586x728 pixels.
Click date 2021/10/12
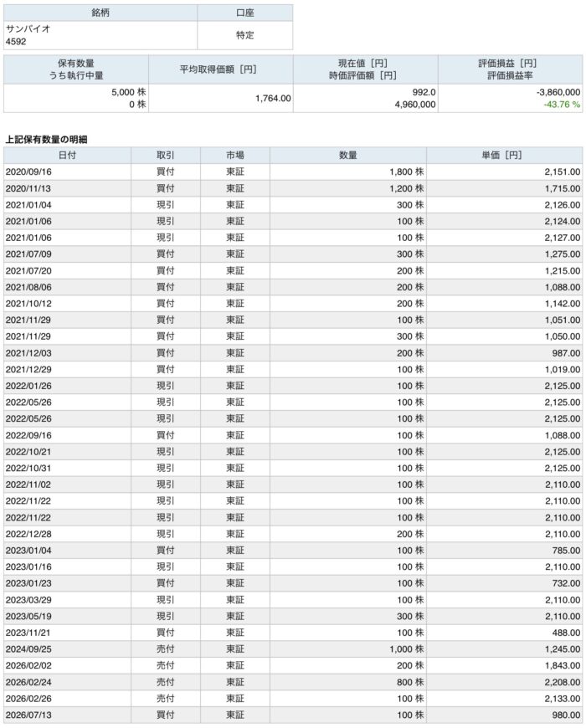pyautogui.click(x=28, y=304)
